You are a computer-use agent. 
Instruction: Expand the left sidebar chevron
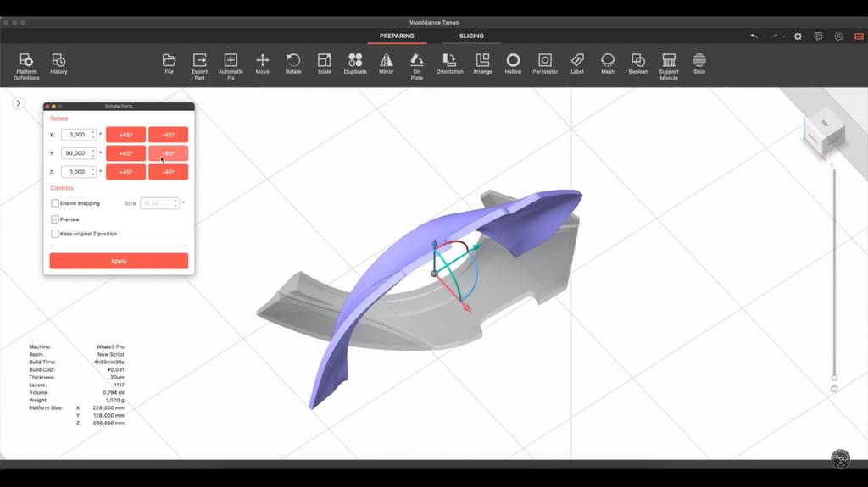click(x=19, y=103)
